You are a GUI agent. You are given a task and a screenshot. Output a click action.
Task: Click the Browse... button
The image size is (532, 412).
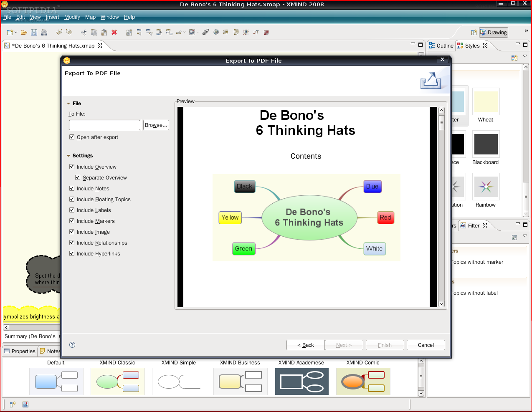156,125
